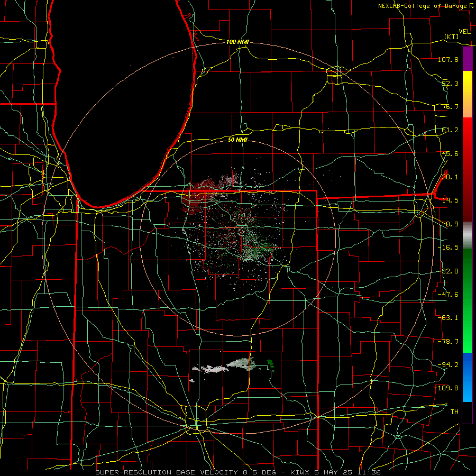The image size is (476, 476).
Task: Click the 30.1 velocity scale value
Action: pyautogui.click(x=450, y=177)
